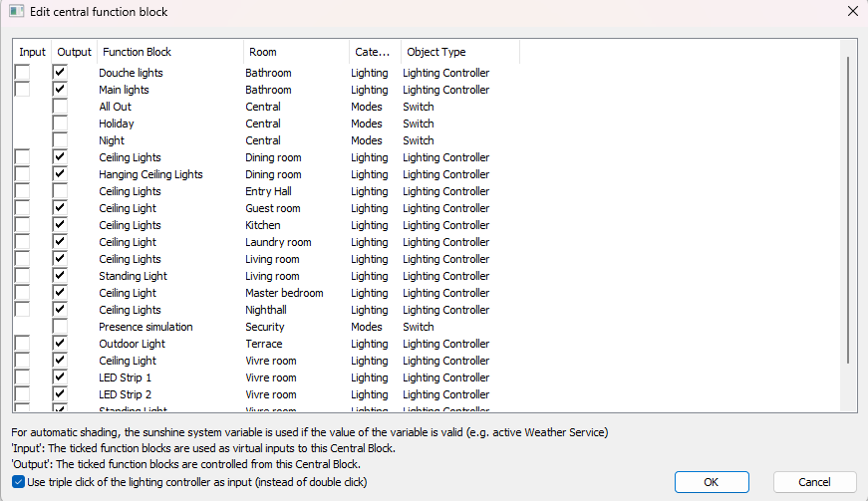Click the Output column header
The width and height of the screenshot is (868, 501).
click(74, 52)
